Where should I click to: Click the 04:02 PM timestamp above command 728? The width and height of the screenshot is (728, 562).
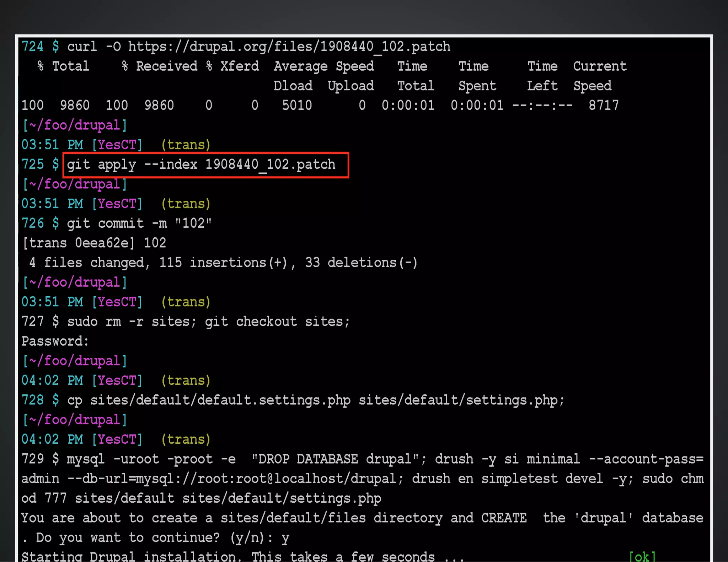[x=52, y=380]
